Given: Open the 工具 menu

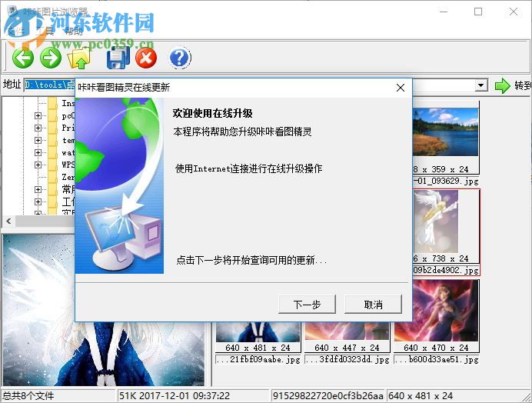Looking at the screenshot, I should [45, 32].
